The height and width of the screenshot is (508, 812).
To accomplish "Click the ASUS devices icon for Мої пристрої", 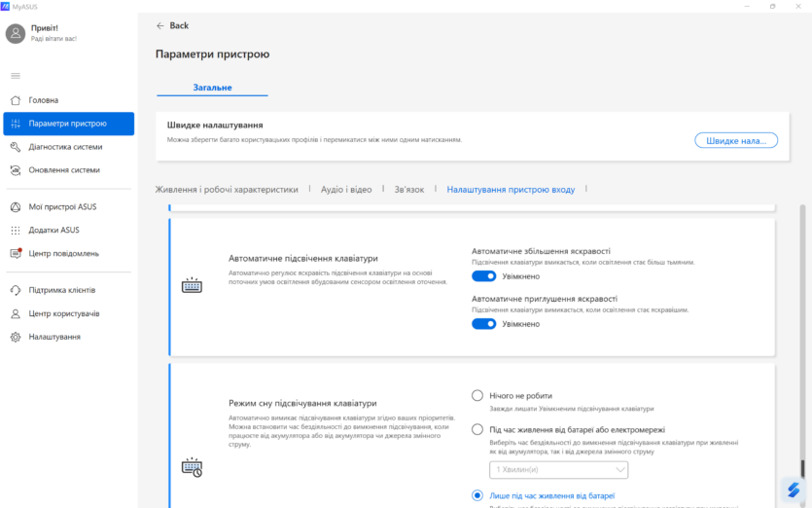I will [x=16, y=207].
